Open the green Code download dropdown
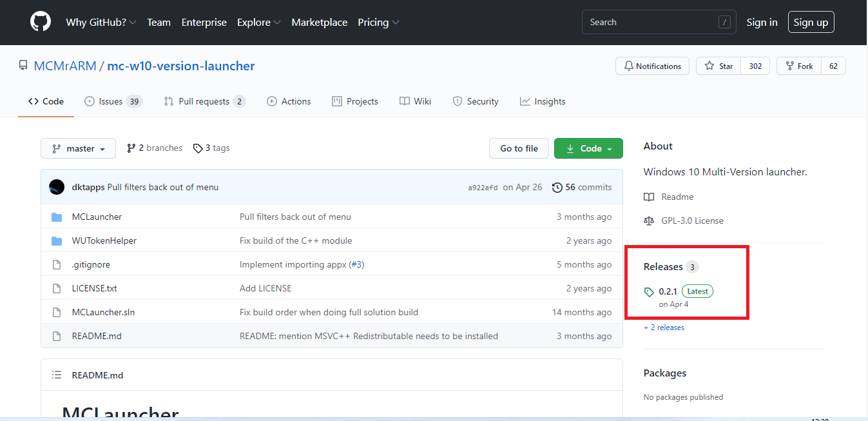This screenshot has width=868, height=421. 588,148
